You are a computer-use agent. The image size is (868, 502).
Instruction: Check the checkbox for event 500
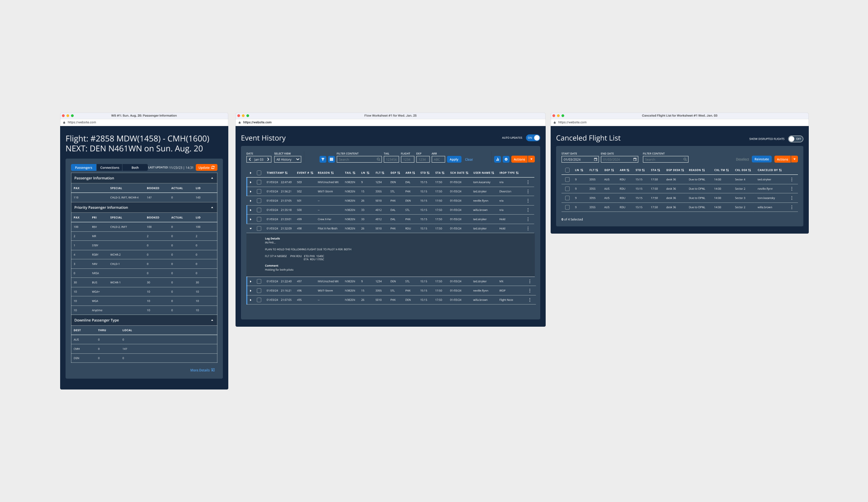[259, 210]
